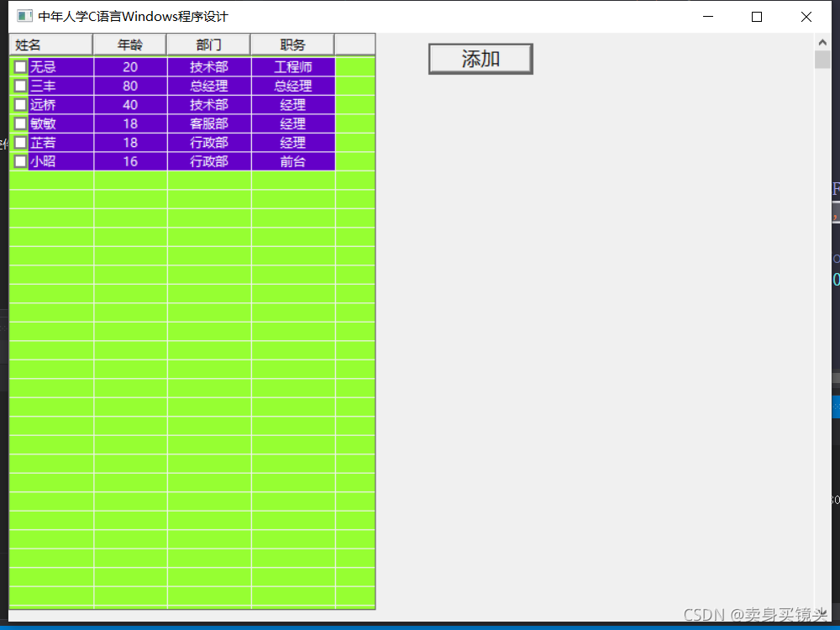
Task: Click the vertical scrollbar thumb
Action: (822, 60)
